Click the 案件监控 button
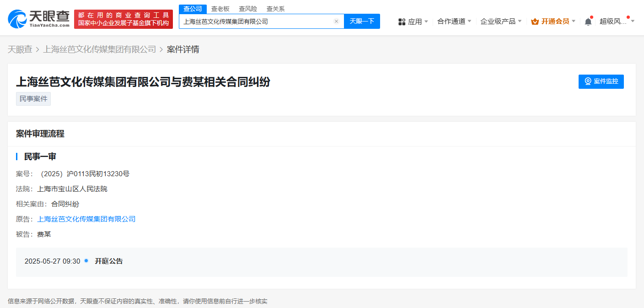Image resolution: width=644 pixels, height=308 pixels. coord(601,81)
